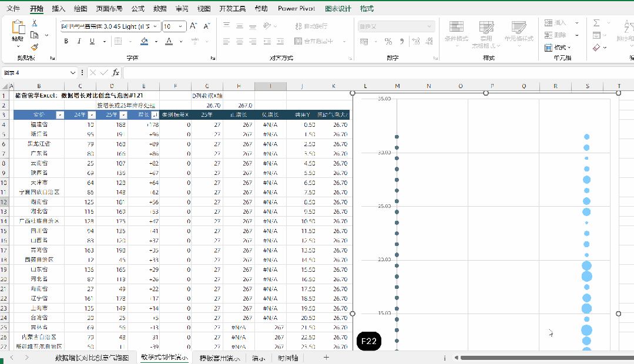The height and width of the screenshot is (364, 634).
Task: Click the Borders icon
Action: (x=118, y=41)
